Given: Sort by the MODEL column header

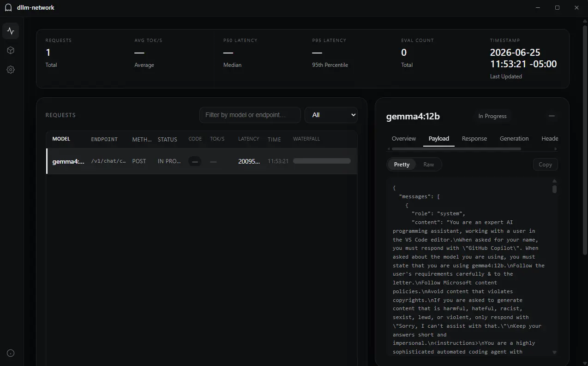Looking at the screenshot, I should coord(61,139).
